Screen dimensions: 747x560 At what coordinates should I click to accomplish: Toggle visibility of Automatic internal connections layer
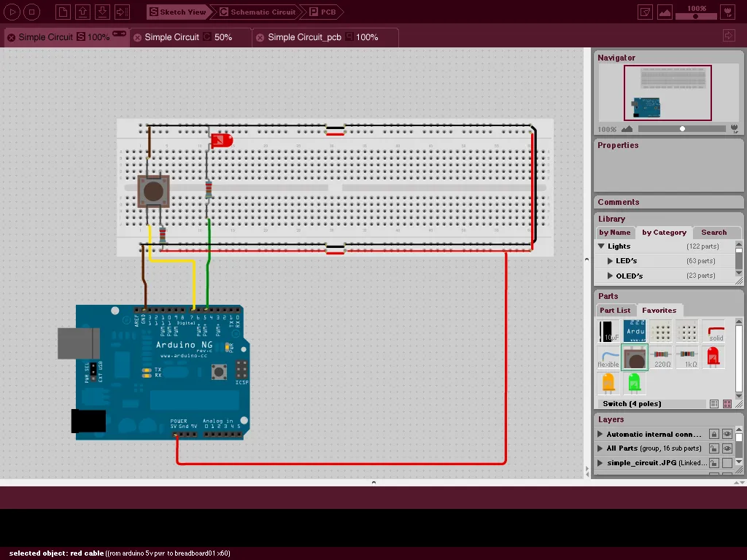point(727,434)
